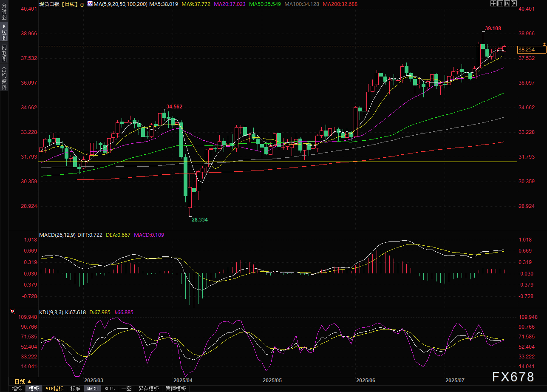
Task: Click 另存模板 to save template
Action: [x=149, y=389]
